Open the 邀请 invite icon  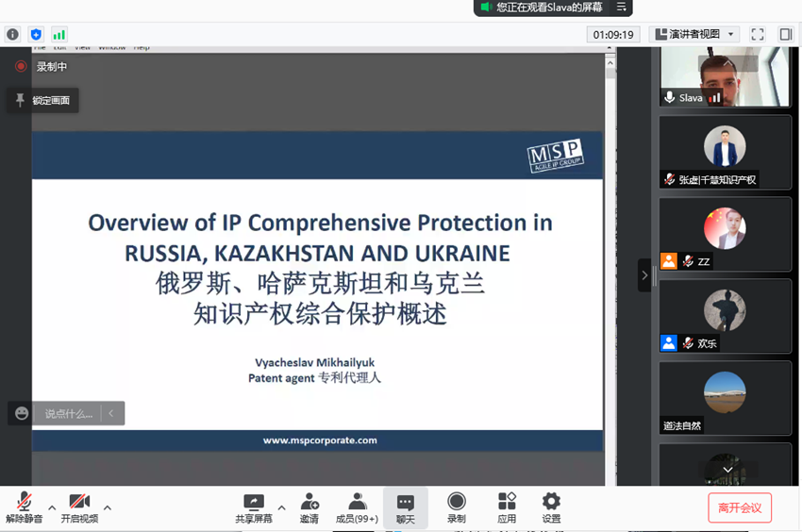(x=309, y=507)
